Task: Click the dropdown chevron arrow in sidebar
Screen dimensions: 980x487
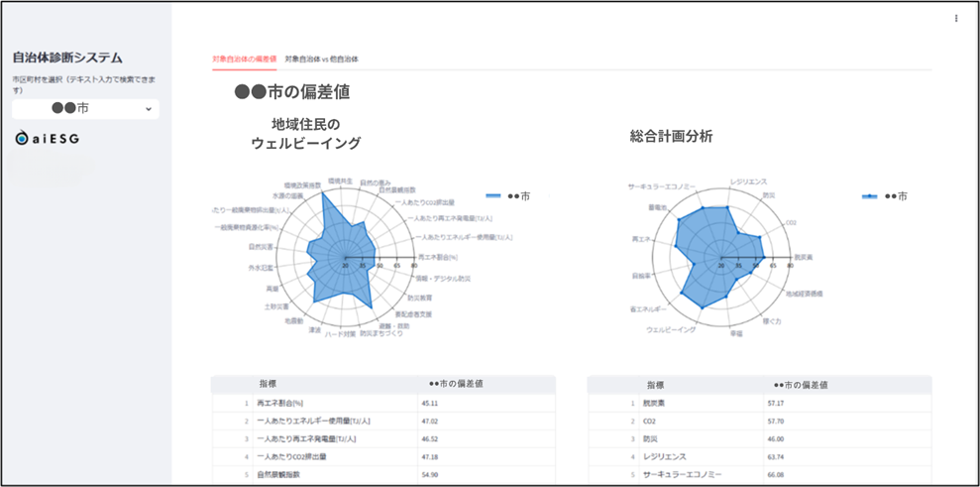Action: coord(149,109)
